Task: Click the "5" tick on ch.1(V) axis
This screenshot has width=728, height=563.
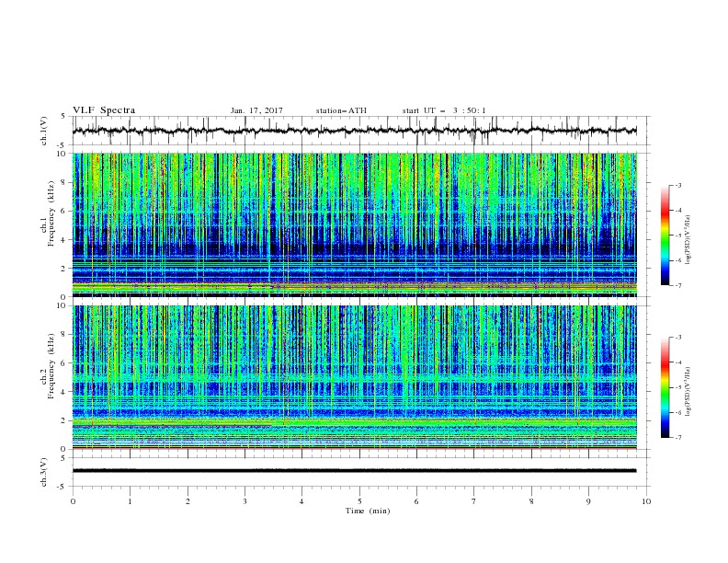Action: tap(64, 116)
